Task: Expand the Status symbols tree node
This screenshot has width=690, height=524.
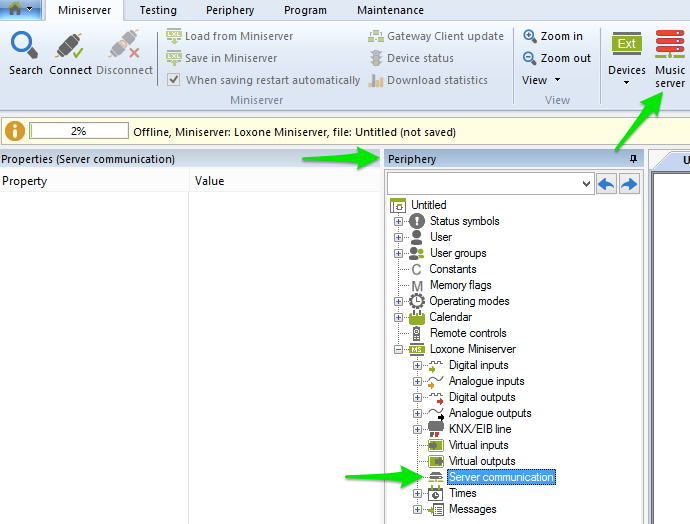Action: (x=398, y=221)
